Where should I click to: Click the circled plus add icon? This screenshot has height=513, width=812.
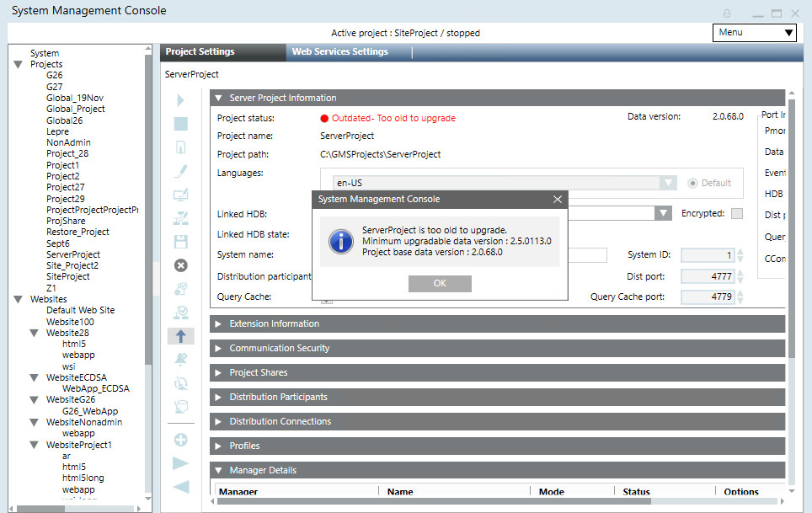[180, 440]
